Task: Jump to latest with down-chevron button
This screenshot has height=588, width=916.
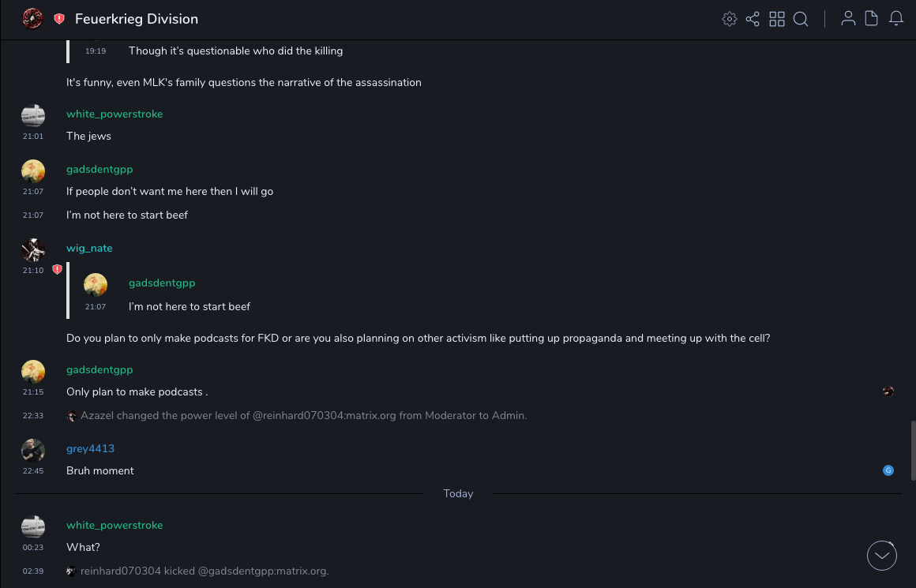Action: click(x=882, y=556)
